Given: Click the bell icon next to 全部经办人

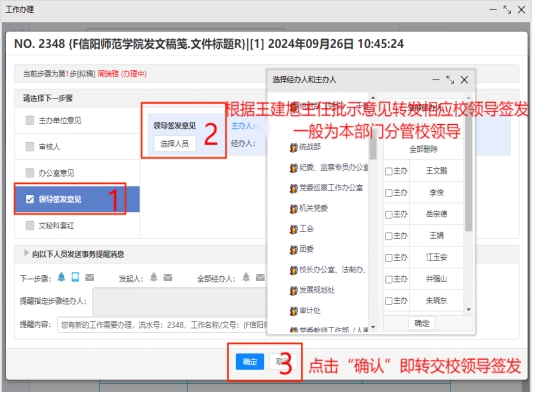Looking at the screenshot, I should tap(246, 277).
